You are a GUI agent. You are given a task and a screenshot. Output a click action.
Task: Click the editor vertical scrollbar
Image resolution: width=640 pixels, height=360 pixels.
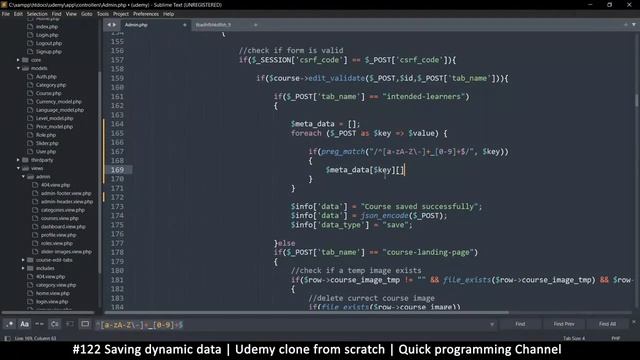coord(636,100)
